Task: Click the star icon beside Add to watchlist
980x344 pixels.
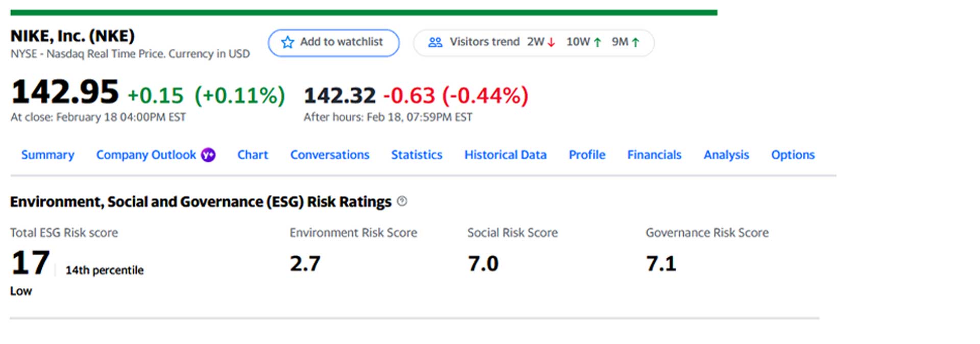Action: [x=288, y=42]
